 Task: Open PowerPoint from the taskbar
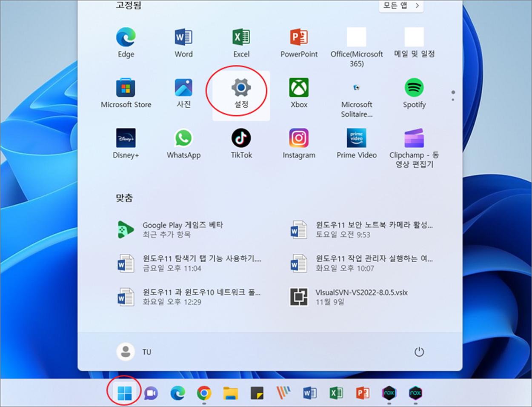pos(362,393)
